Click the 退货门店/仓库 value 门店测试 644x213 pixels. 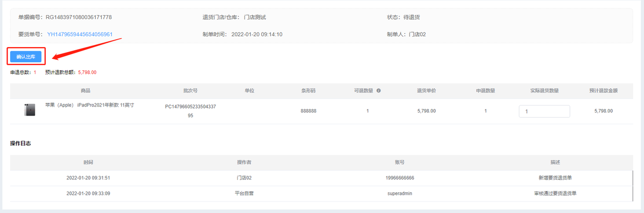[255, 17]
